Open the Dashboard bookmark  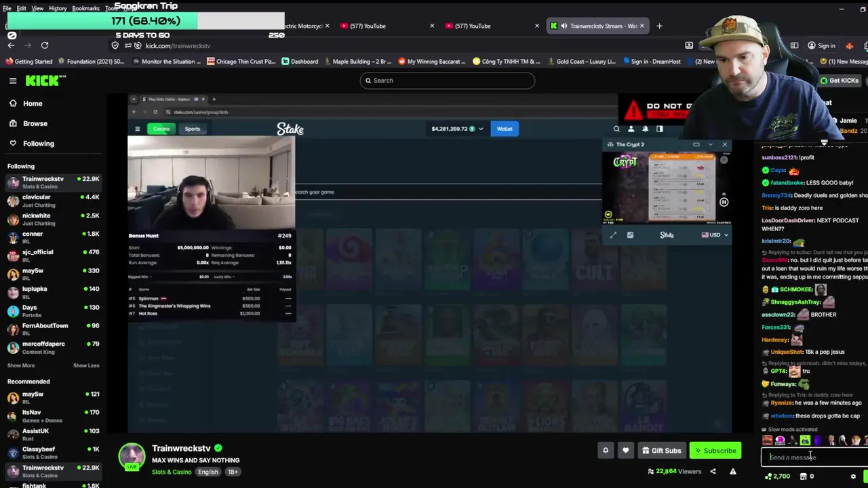click(300, 62)
